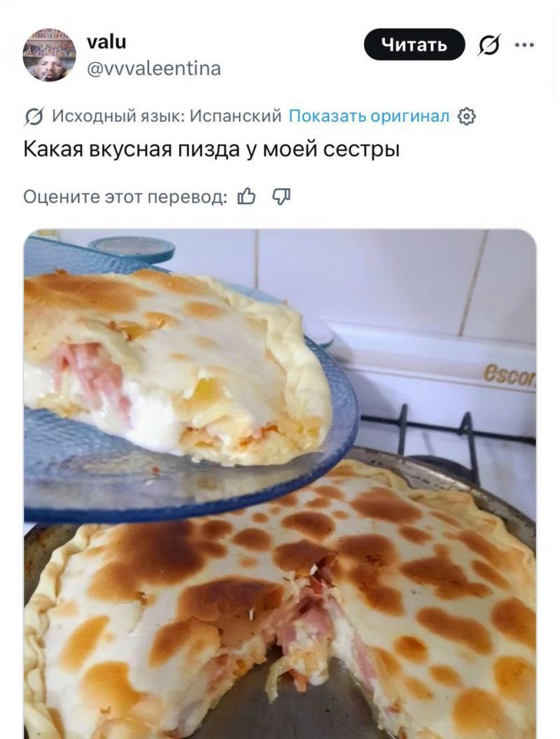Open the attached pie photo
560x739 pixels.
pyautogui.click(x=280, y=484)
